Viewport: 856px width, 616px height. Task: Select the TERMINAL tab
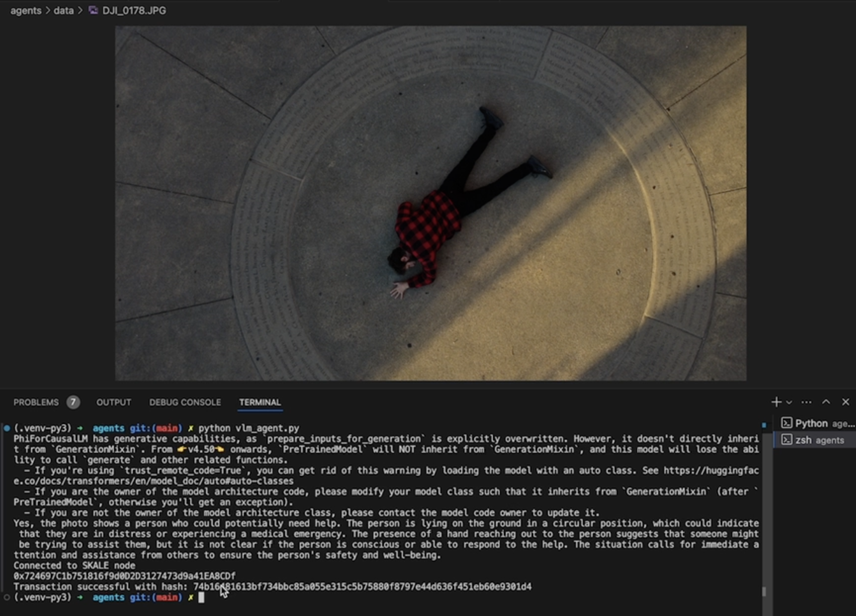click(260, 403)
